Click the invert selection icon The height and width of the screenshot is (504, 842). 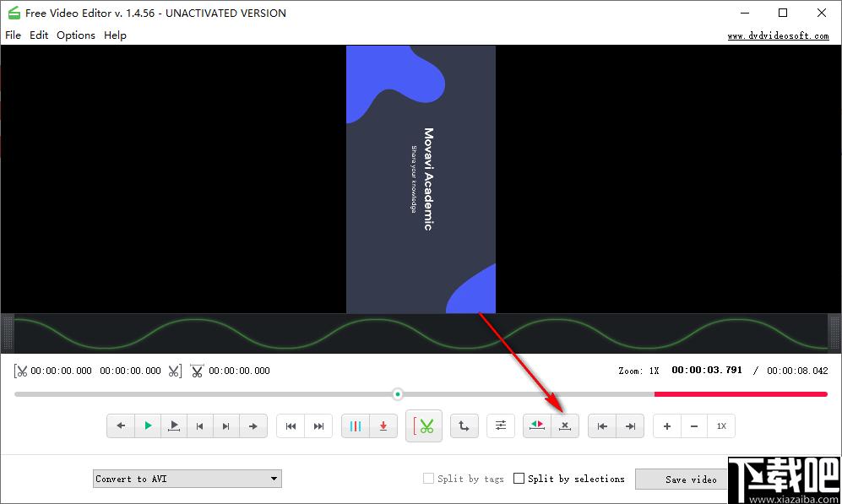click(537, 426)
